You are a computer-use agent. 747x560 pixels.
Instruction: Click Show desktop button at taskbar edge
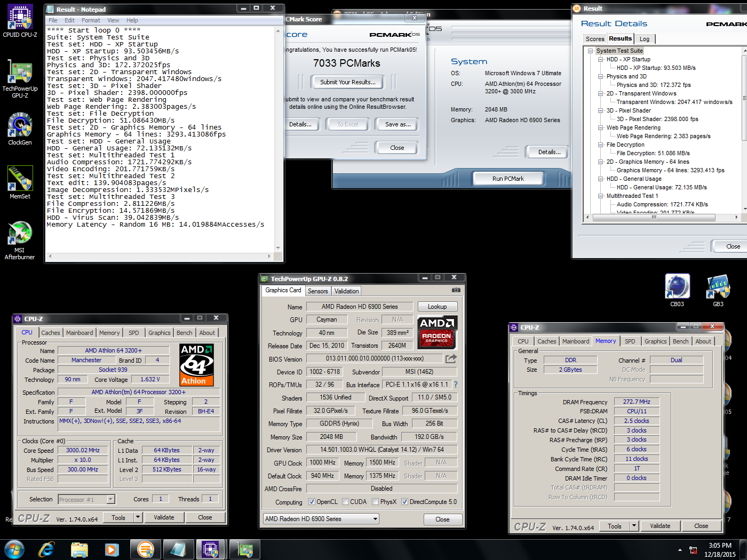tap(743, 549)
